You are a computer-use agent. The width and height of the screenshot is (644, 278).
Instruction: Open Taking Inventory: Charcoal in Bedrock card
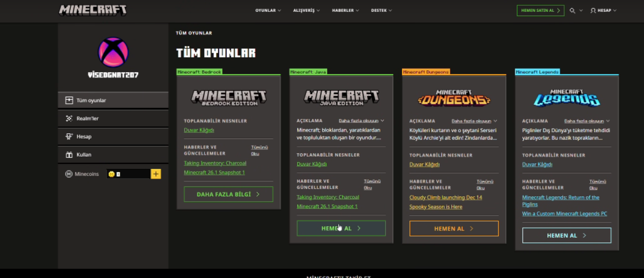pyautogui.click(x=215, y=163)
